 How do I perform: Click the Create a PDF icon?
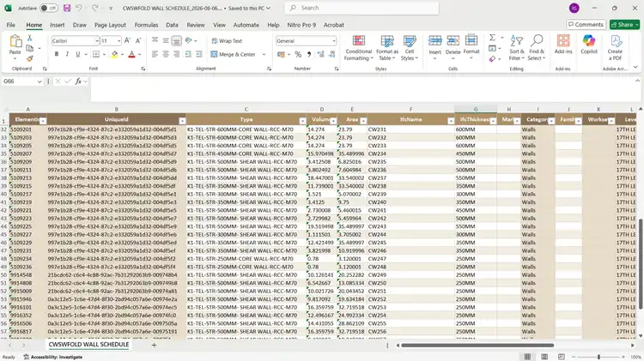click(x=615, y=40)
